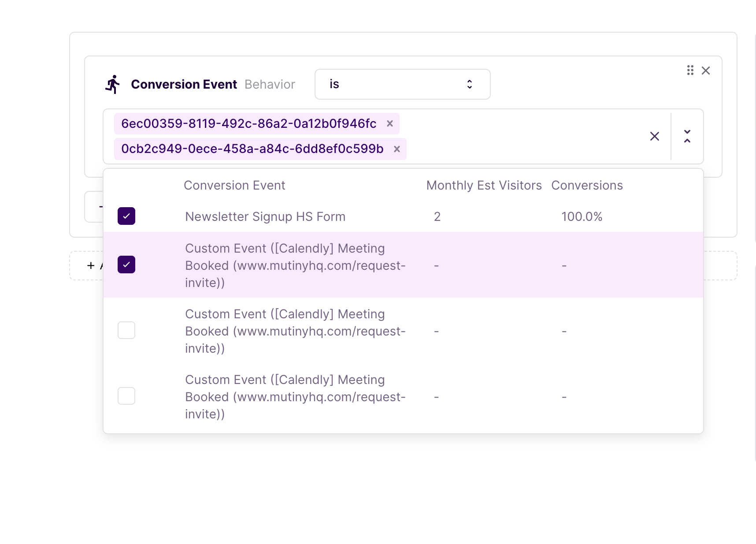This screenshot has height=544, width=756.
Task: Click the drag handle dots icon
Action: coord(690,71)
